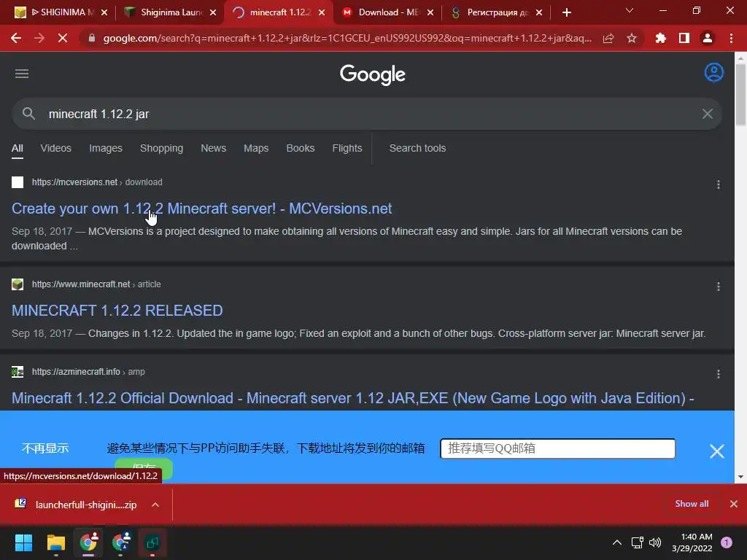Screen dimensions: 747x560
Task: Open options for the azminecraft.info result
Action: coord(719,374)
